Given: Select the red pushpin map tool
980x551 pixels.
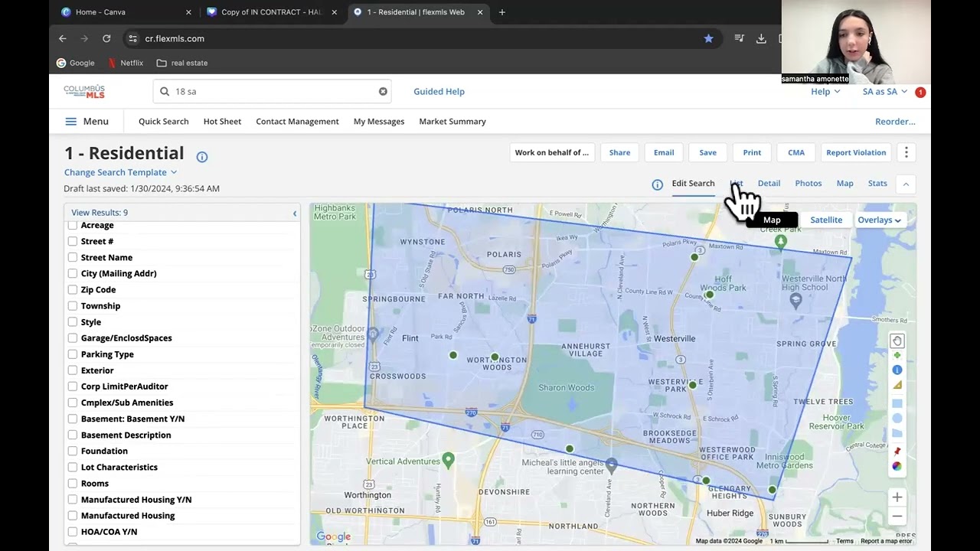Looking at the screenshot, I should [x=897, y=451].
